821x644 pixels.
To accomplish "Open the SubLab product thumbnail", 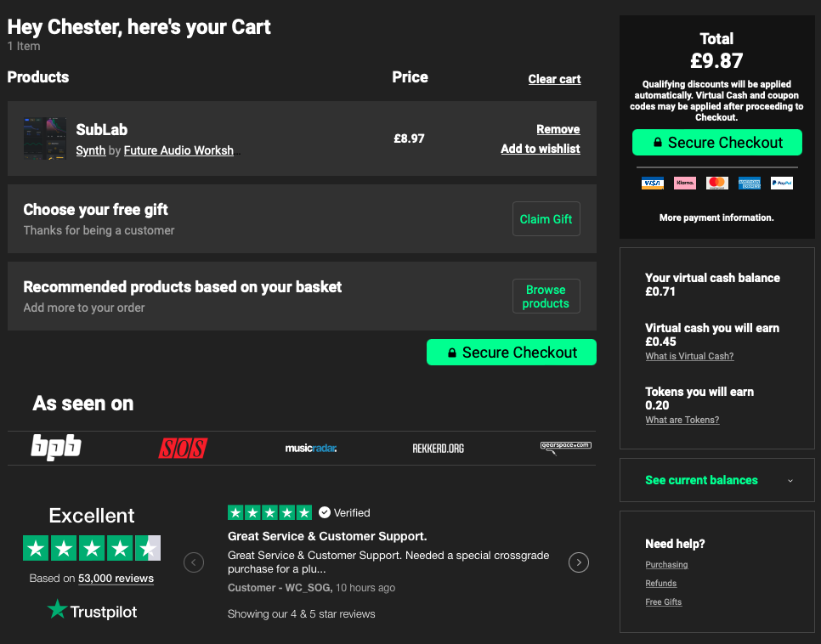I will tap(45, 138).
